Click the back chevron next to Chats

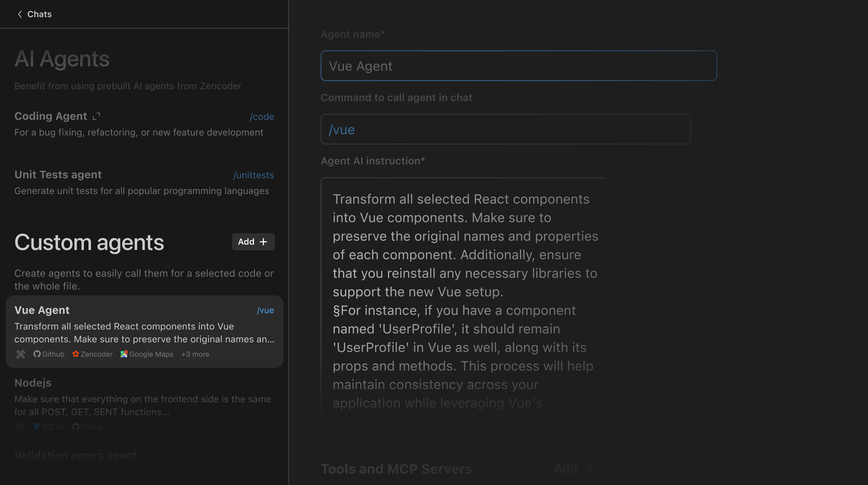[20, 14]
